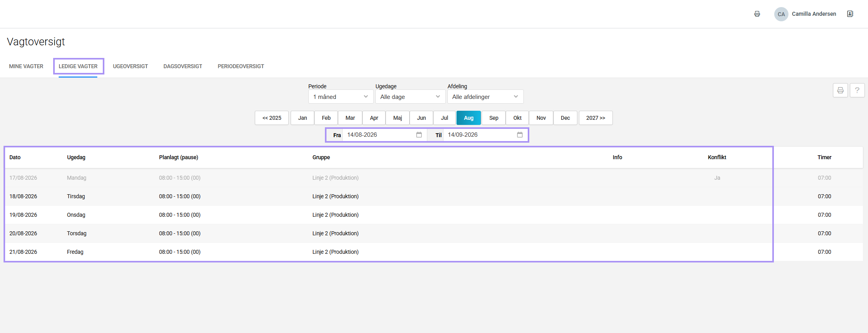Click the CA user avatar
This screenshot has height=333, width=868.
781,14
